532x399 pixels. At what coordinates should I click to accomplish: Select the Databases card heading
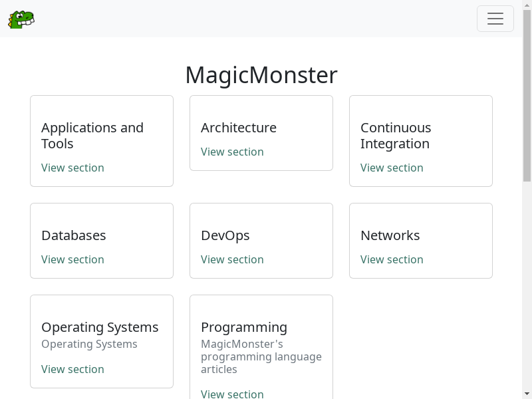click(74, 235)
